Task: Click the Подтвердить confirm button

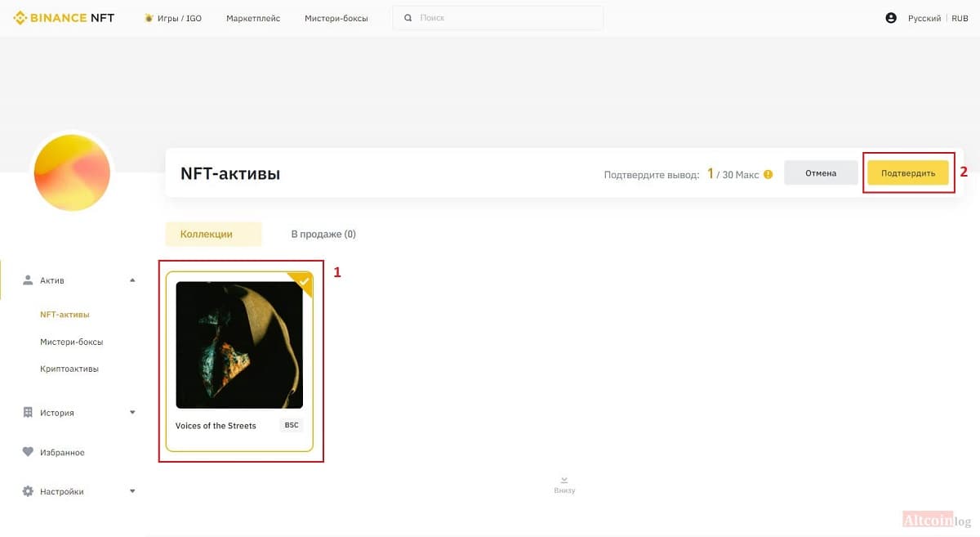Action: [908, 173]
